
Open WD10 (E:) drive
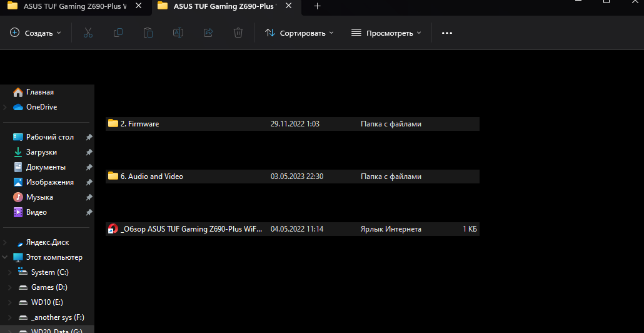point(47,302)
